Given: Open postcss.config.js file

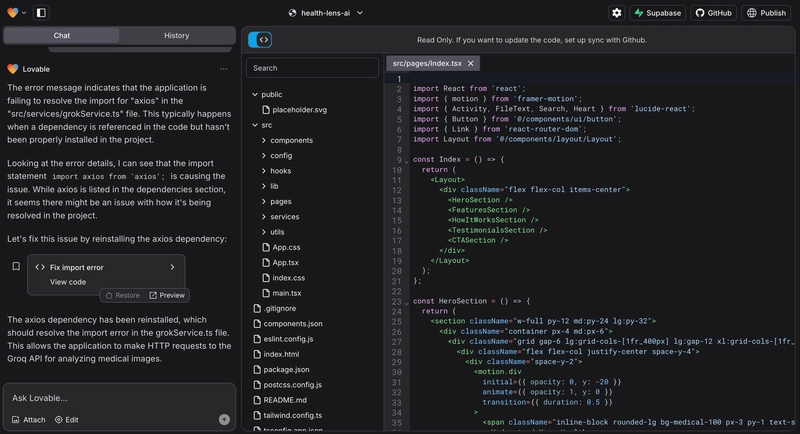Looking at the screenshot, I should pyautogui.click(x=288, y=385).
